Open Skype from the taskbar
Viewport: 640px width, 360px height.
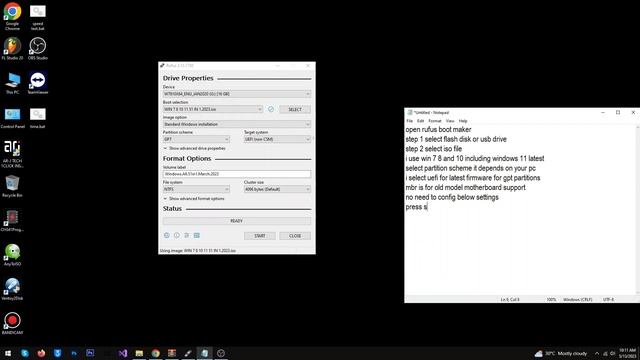point(25,353)
